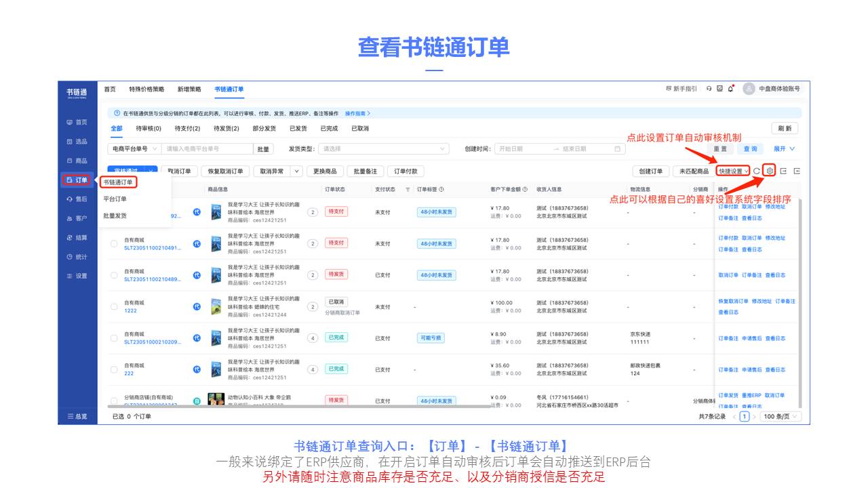Screen dimensions: 868x488
Task: Tick checkbox for order 1222
Action: tap(114, 306)
